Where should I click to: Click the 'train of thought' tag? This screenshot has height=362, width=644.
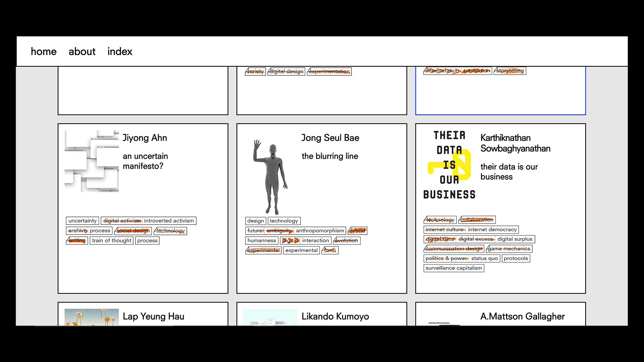[111, 241]
